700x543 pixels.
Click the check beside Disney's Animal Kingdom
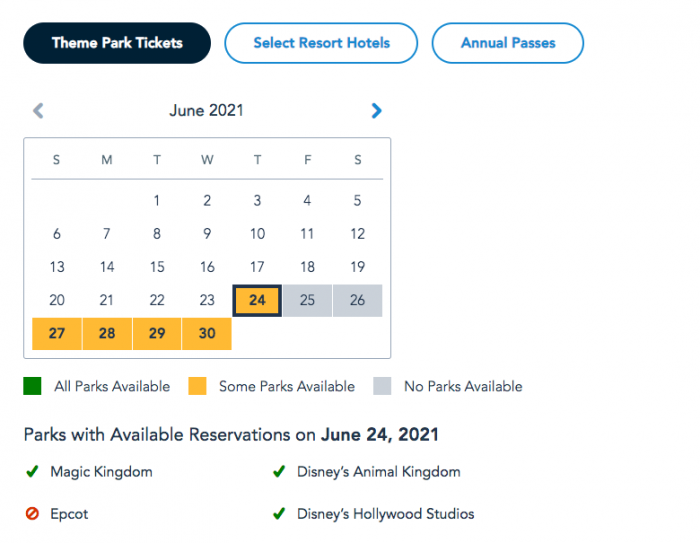pyautogui.click(x=279, y=472)
